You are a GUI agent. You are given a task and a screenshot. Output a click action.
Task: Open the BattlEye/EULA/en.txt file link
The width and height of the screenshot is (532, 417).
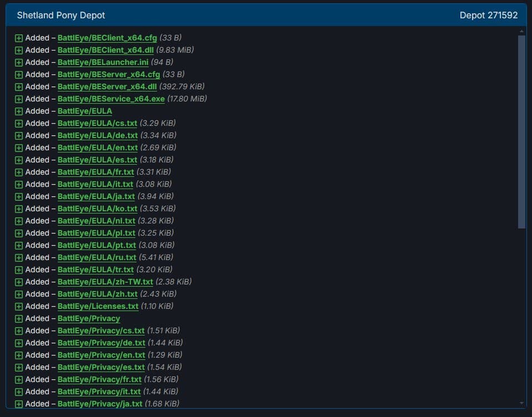click(x=98, y=148)
